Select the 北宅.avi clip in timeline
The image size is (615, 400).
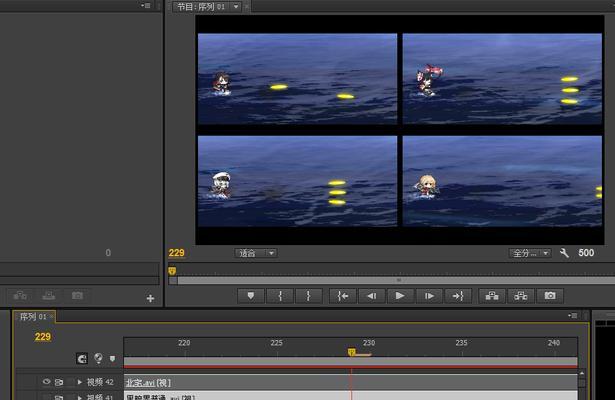coord(351,383)
